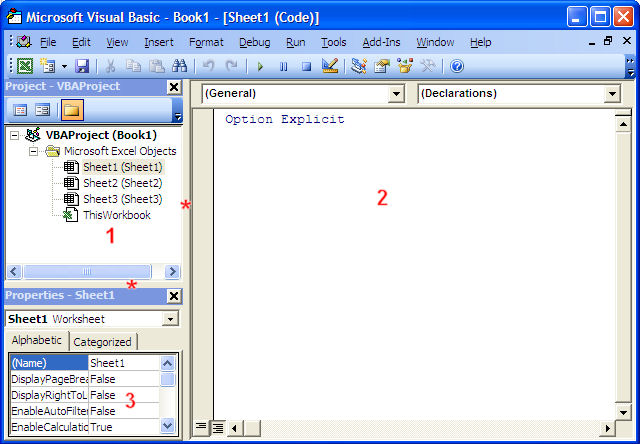The height and width of the screenshot is (444, 640).
Task: Click Project panel scroll left arrow
Action: click(x=14, y=271)
